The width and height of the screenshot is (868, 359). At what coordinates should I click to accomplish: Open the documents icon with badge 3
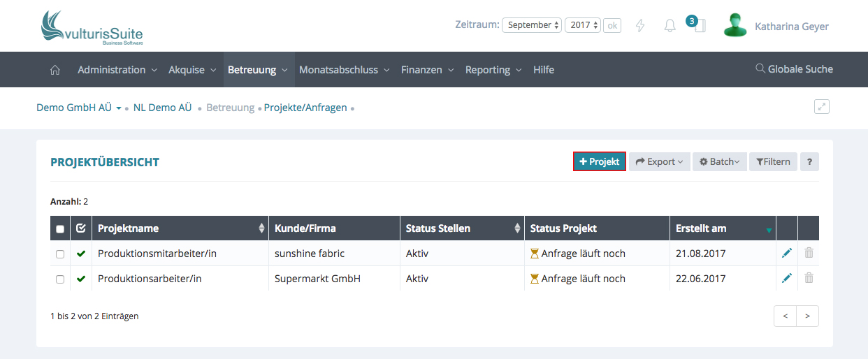pyautogui.click(x=699, y=26)
